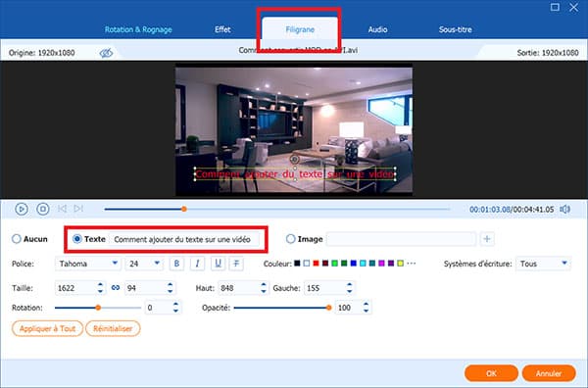Screen dimensions: 588x388
Task: Open the font size 24 dropdown
Action: (144, 264)
